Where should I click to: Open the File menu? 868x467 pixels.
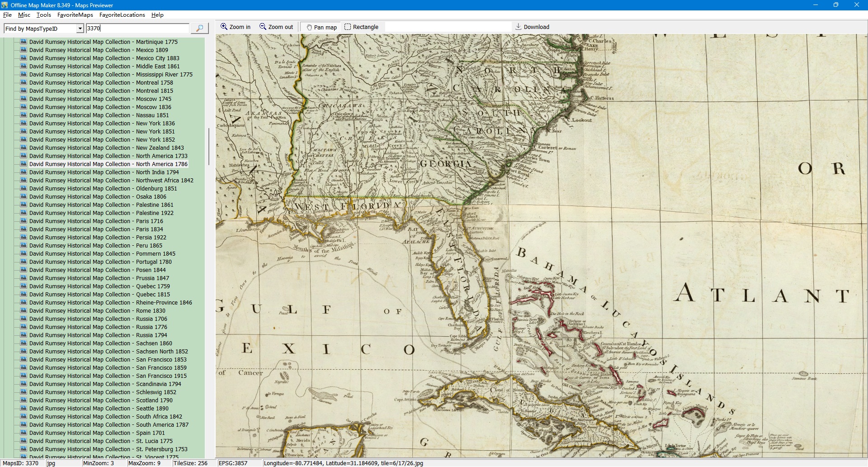(x=7, y=15)
